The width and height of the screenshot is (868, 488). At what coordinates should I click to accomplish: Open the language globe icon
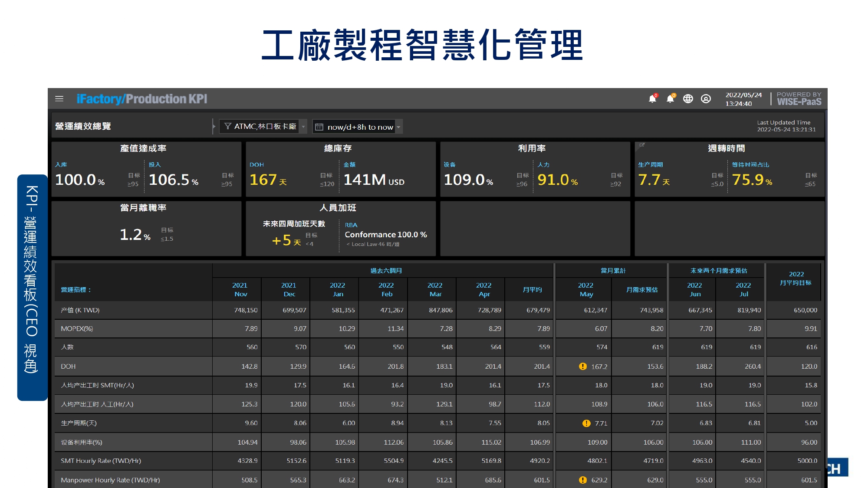[x=688, y=99]
